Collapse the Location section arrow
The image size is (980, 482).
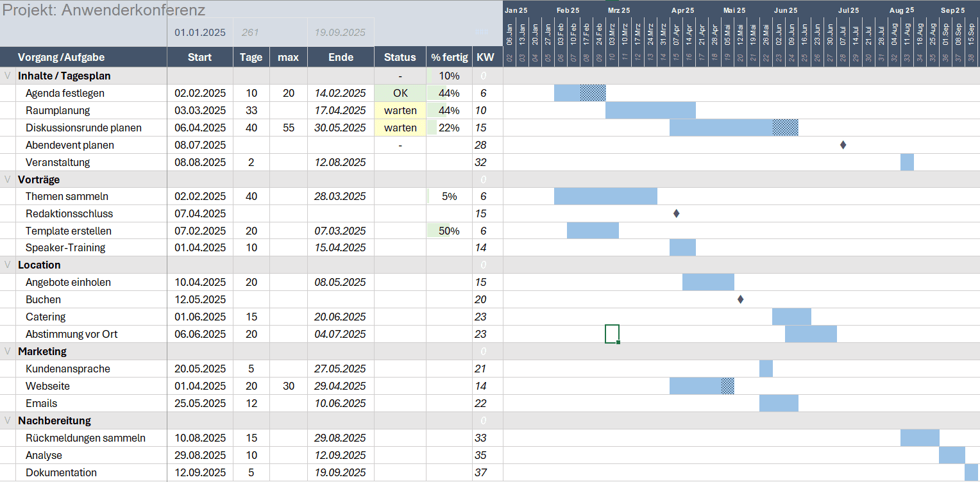[8, 265]
